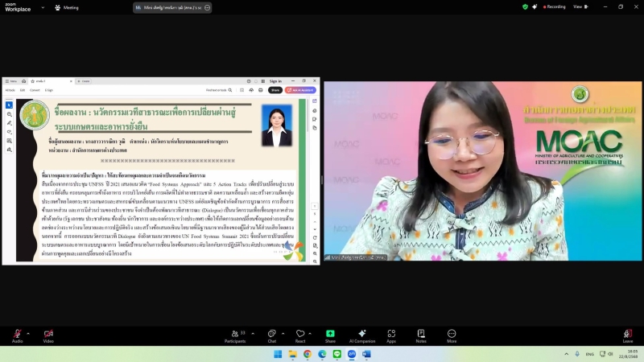Click the green encryption shield icon
The height and width of the screenshot is (362, 644).
click(x=526, y=6)
